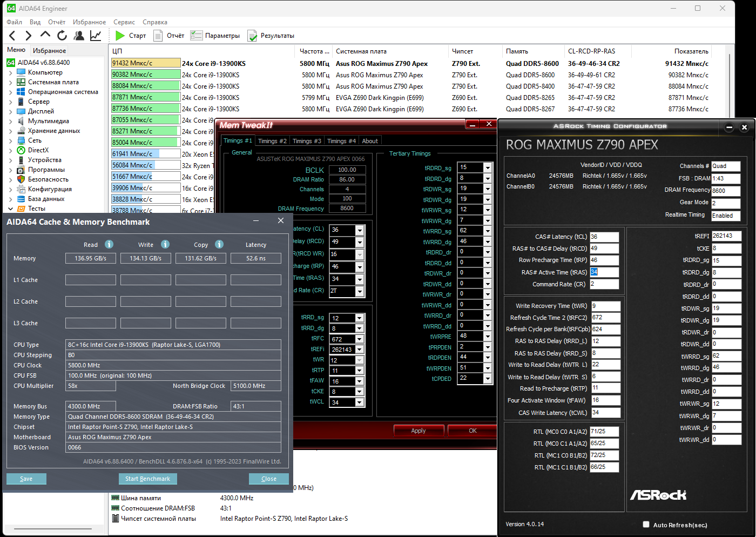Click the up-level arrow in AIDA64 toolbar

click(x=45, y=35)
